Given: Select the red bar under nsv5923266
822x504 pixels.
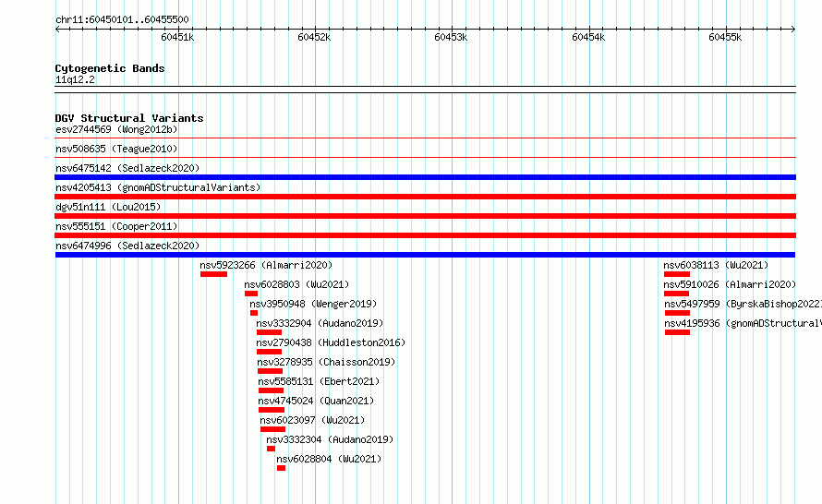Looking at the screenshot, I should coord(213,274).
